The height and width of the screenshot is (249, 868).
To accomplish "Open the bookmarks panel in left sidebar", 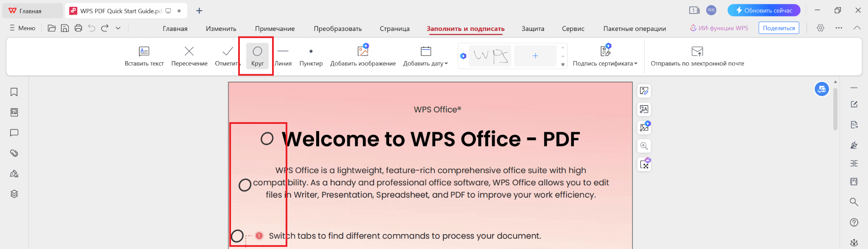I will tap(14, 92).
